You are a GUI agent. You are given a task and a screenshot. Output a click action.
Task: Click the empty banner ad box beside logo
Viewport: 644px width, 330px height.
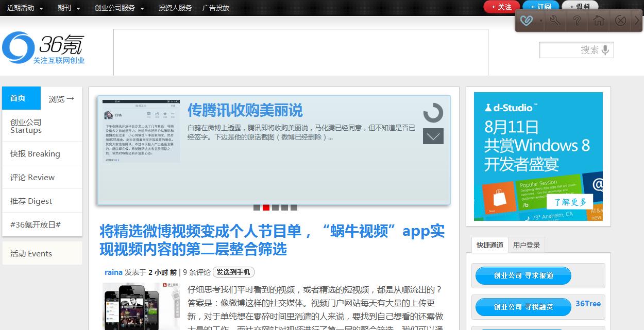click(x=301, y=52)
